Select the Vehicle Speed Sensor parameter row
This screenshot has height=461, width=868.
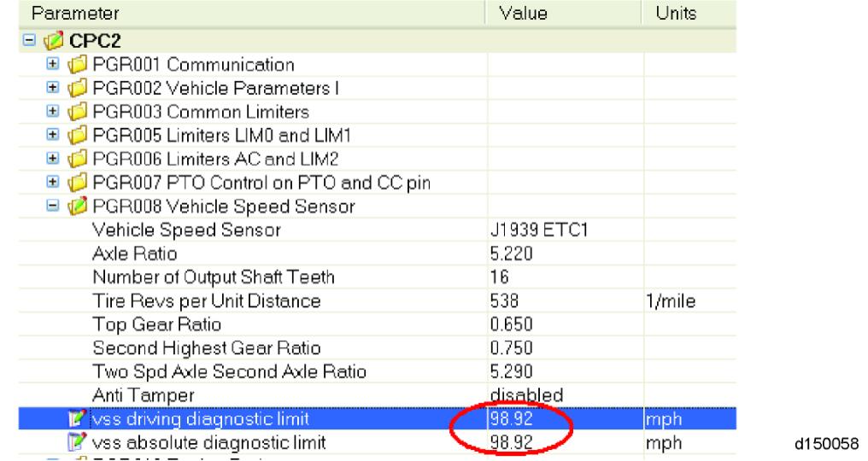pos(186,230)
